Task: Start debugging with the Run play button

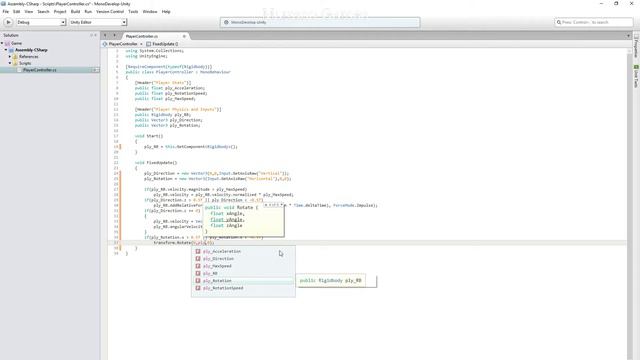Action: click(8, 22)
